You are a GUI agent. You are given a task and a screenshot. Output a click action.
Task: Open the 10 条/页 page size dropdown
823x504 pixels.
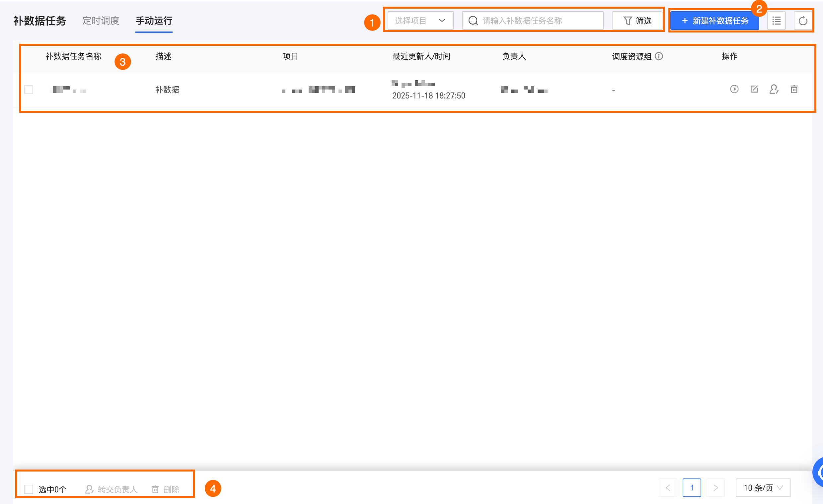[763, 488]
